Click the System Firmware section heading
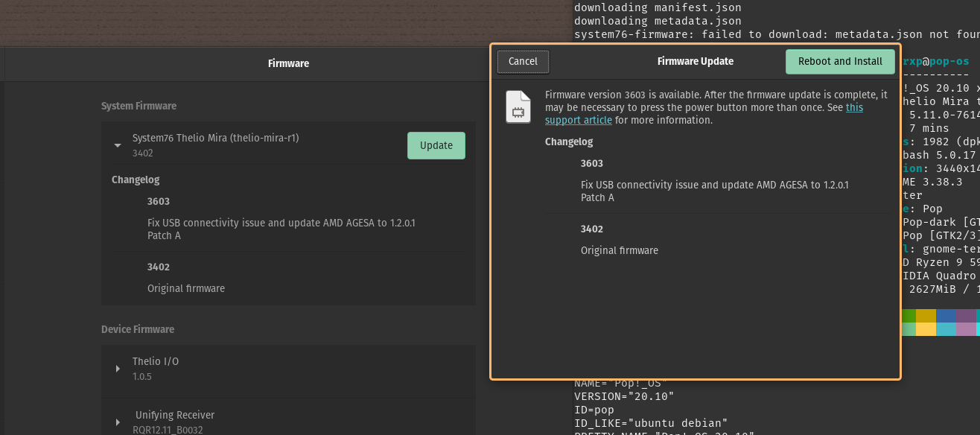The image size is (980, 435). pos(139,106)
